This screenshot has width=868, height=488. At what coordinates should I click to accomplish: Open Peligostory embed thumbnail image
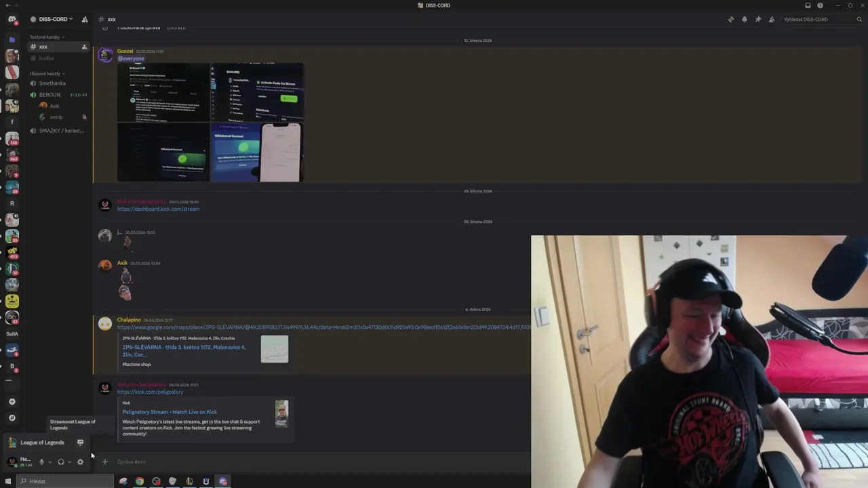(281, 413)
